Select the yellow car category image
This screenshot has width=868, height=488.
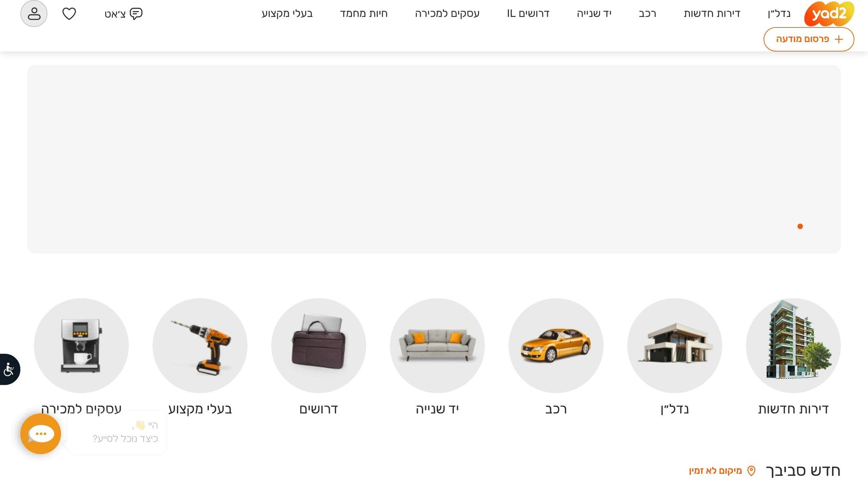[x=556, y=345]
